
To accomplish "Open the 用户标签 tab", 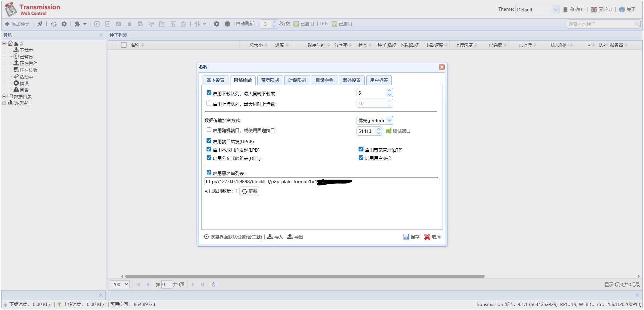I will (x=379, y=80).
